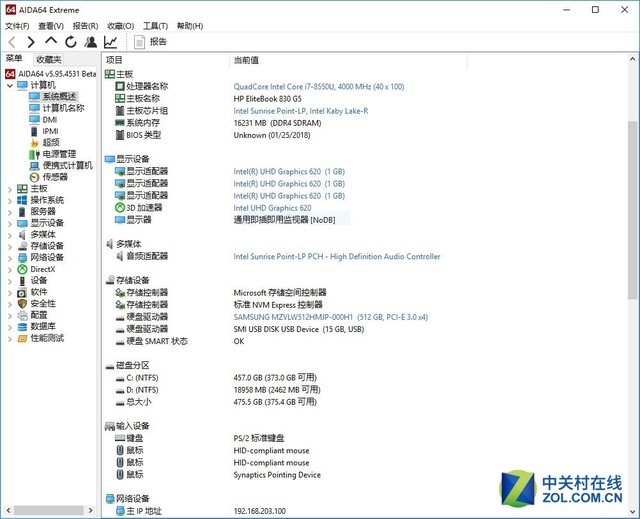Select the 192.168.203.100 IP value
The width and height of the screenshot is (640, 519).
(260, 511)
